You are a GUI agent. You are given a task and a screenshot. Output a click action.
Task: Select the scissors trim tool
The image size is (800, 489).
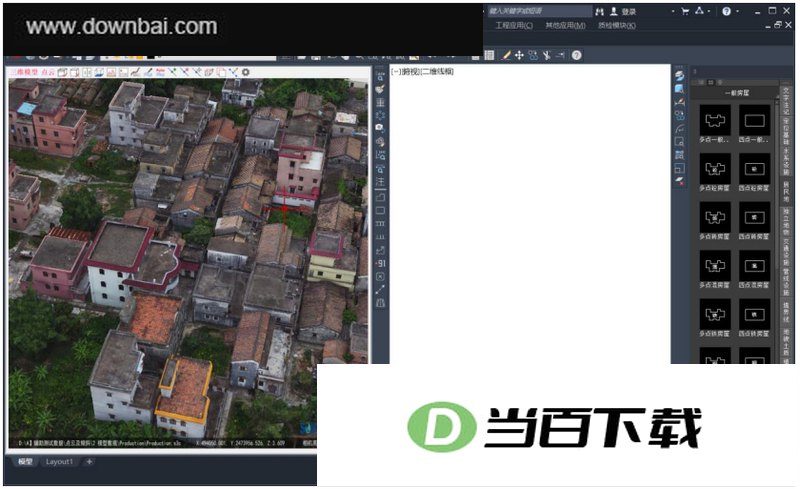pyautogui.click(x=546, y=55)
